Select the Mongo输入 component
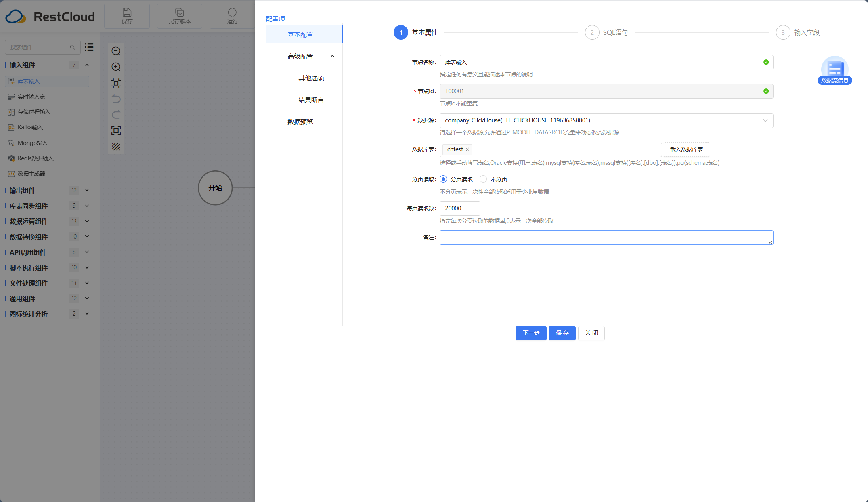The image size is (868, 502). click(x=47, y=143)
